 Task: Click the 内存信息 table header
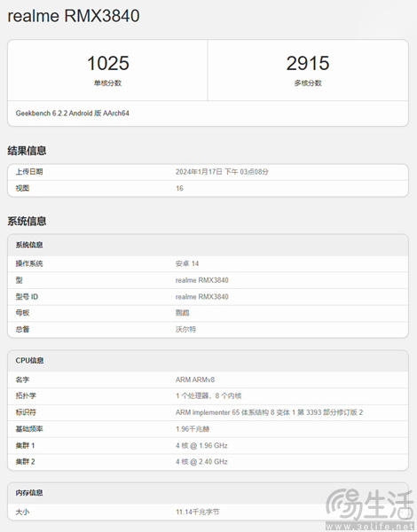pyautogui.click(x=29, y=493)
